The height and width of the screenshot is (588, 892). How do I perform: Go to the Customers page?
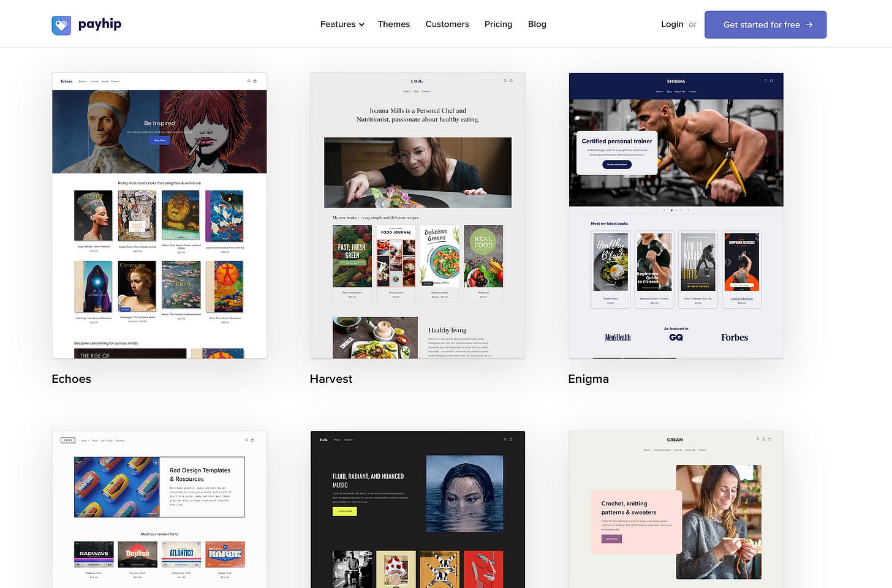tap(447, 24)
